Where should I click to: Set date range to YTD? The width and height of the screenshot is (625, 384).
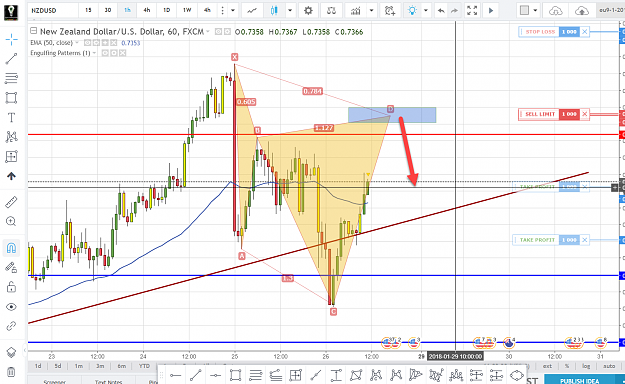[x=144, y=366]
